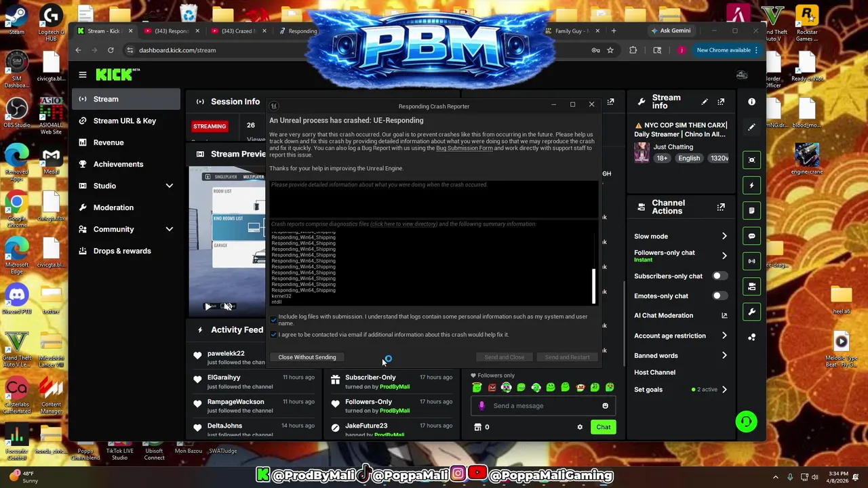The width and height of the screenshot is (868, 488).
Task: Open Discord PTB desktop icon
Action: [17, 299]
